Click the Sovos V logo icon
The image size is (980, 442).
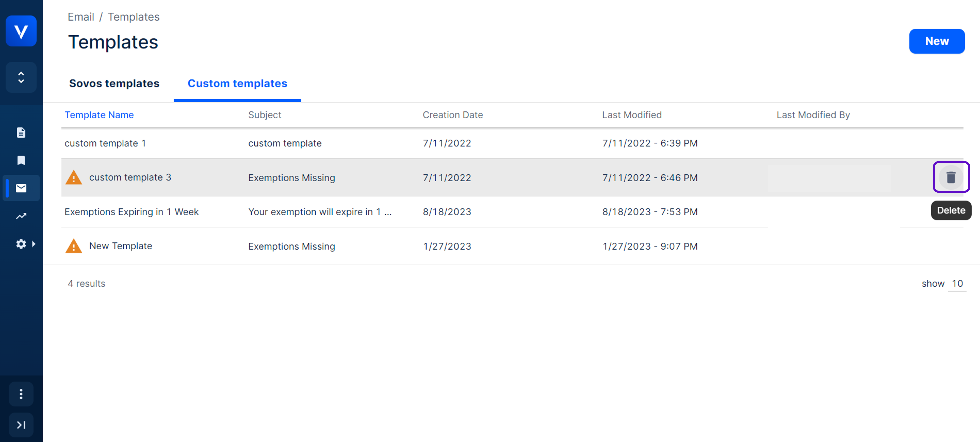click(21, 31)
